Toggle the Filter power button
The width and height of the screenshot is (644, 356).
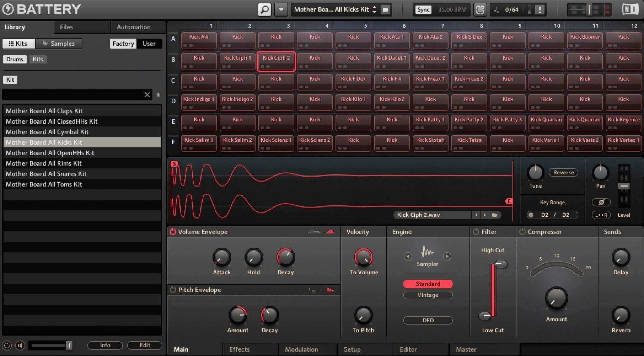476,232
